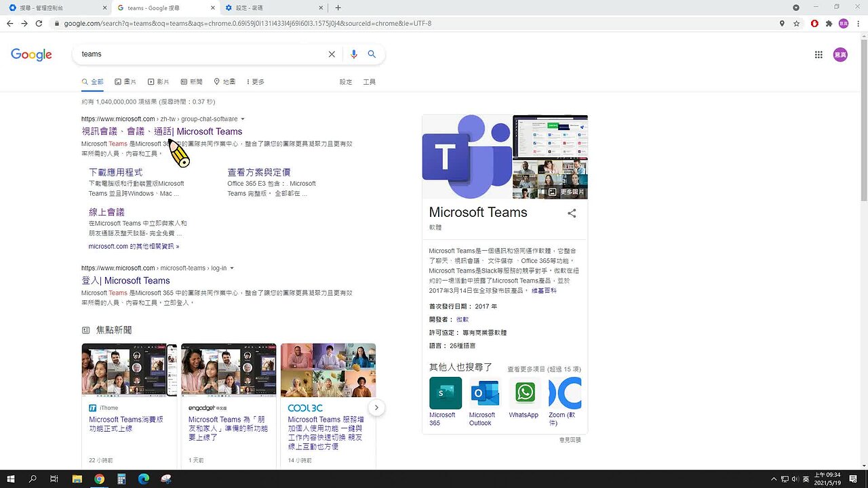Screen dimensions: 868x488
Task: Open the 維基百科 link in knowledge panel
Action: pyautogui.click(x=544, y=290)
